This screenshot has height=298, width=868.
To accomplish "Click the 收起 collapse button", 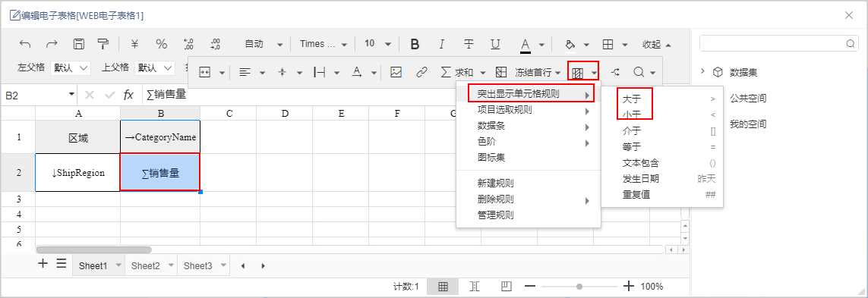I will tap(657, 44).
